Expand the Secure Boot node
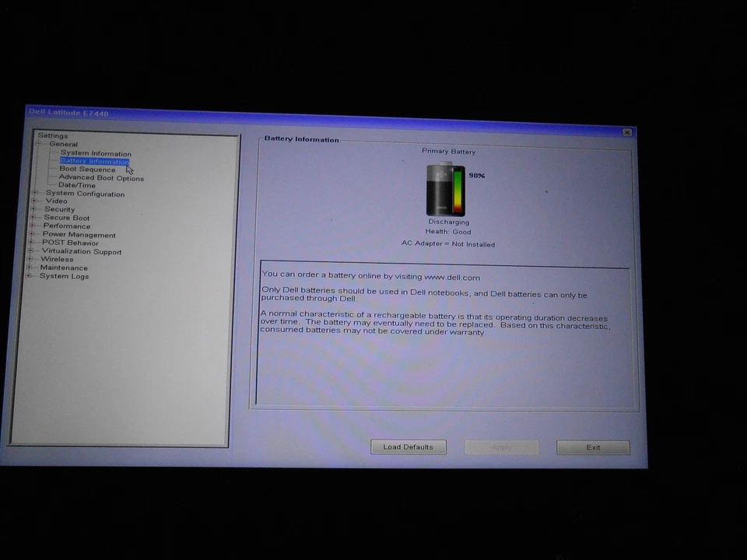 [33, 217]
